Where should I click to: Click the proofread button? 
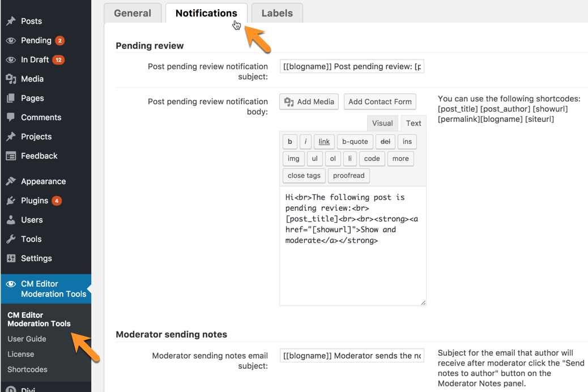click(x=348, y=176)
